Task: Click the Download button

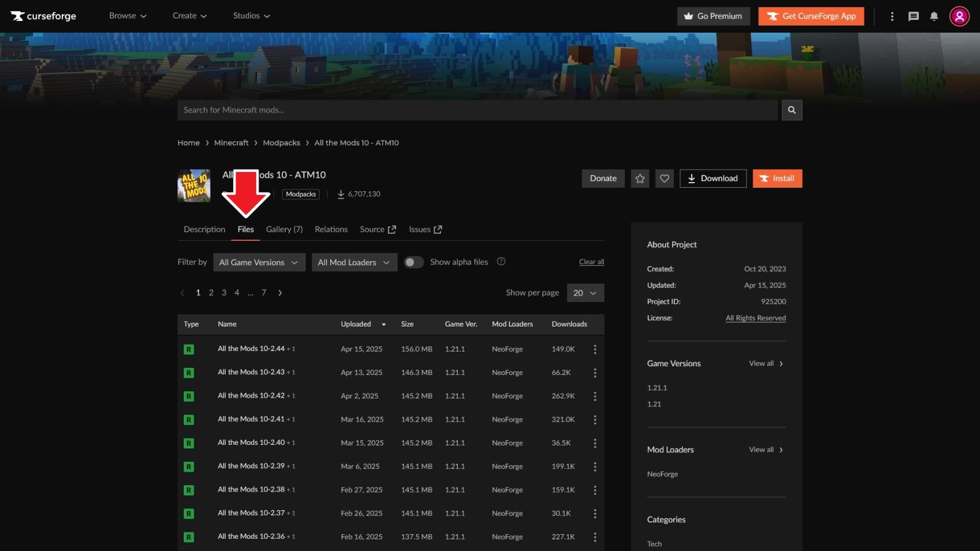Action: pyautogui.click(x=713, y=178)
